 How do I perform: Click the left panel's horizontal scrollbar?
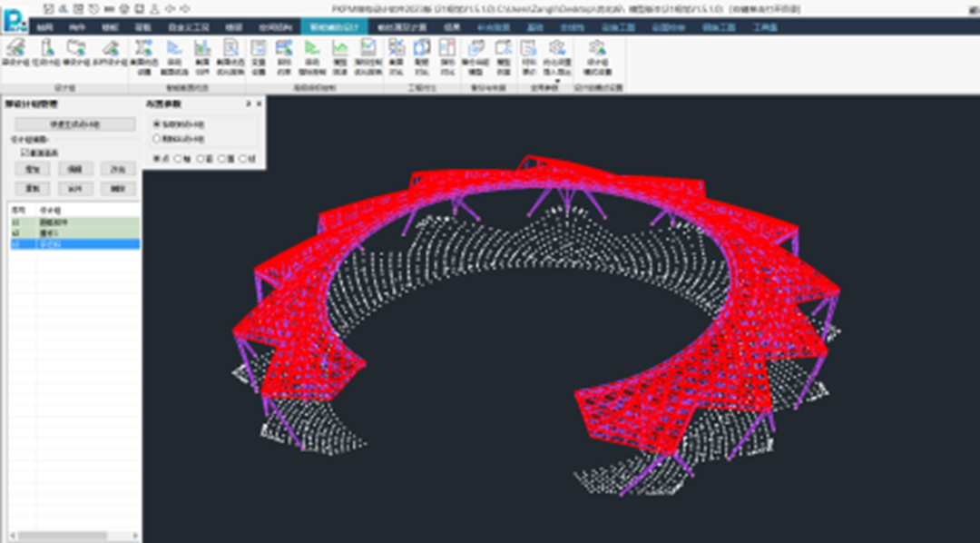click(64, 536)
